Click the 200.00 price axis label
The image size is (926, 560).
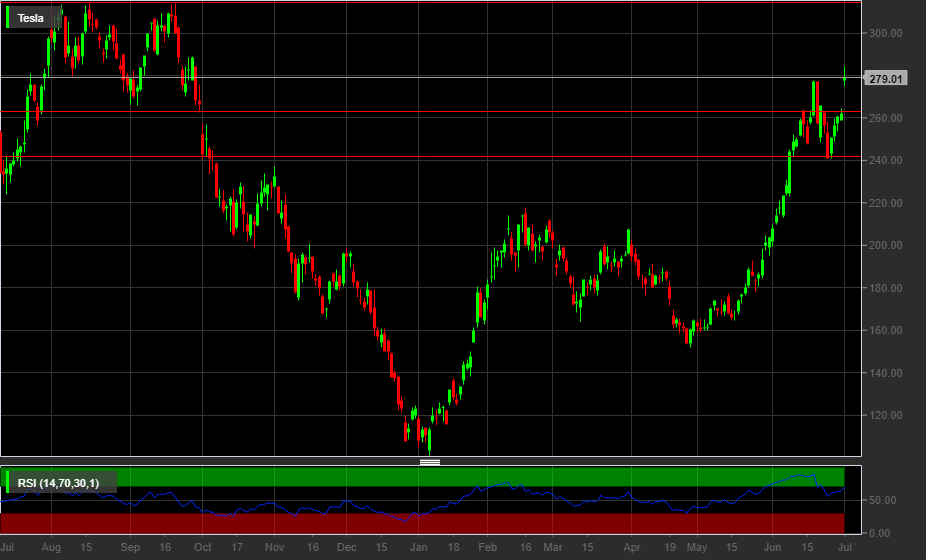coord(885,245)
